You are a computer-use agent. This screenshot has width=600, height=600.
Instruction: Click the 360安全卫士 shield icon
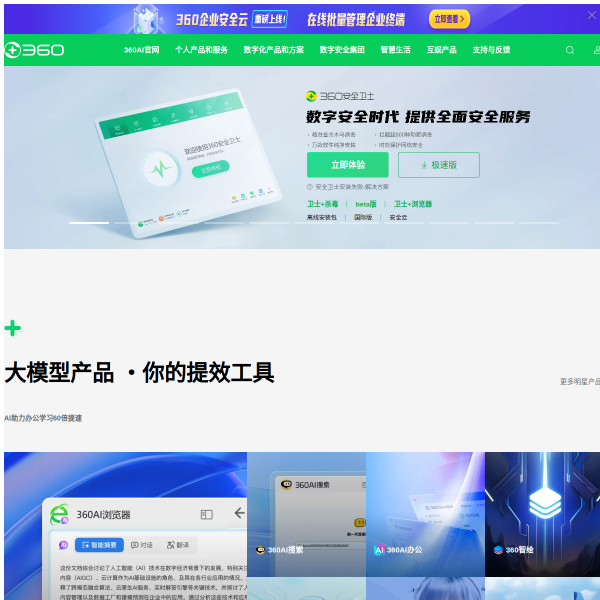coord(311,96)
